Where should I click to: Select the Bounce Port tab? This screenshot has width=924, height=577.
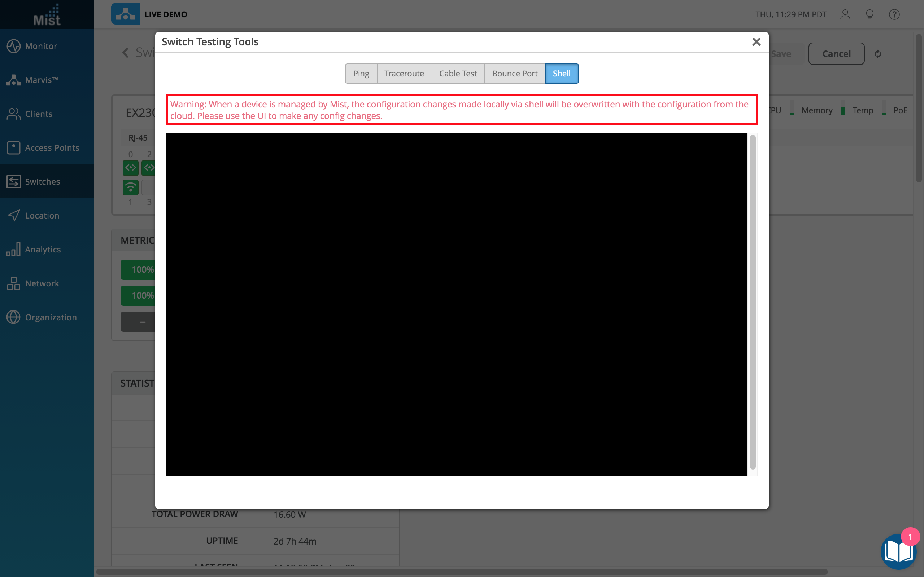(x=514, y=74)
